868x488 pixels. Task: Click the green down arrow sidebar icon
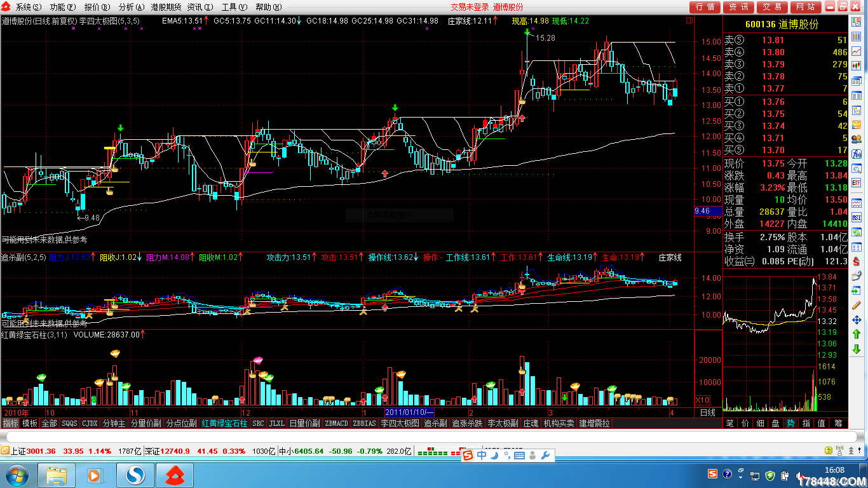857,349
